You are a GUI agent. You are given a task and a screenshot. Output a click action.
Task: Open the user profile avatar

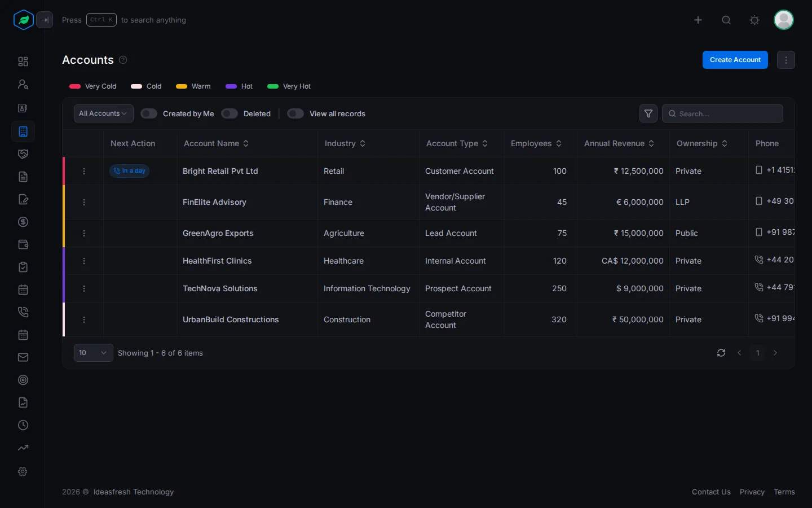(x=784, y=20)
